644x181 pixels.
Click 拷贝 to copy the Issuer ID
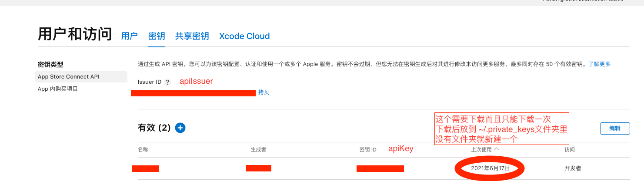coord(264,92)
